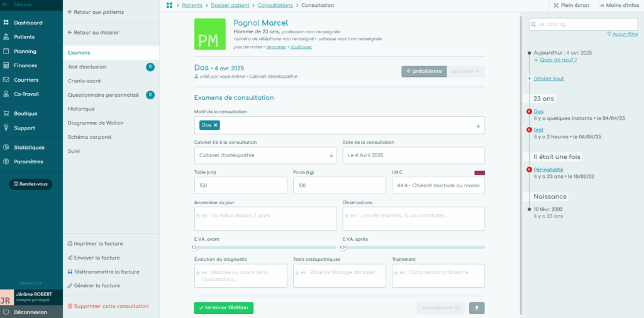This screenshot has width=644, height=318.
Task: Click into the Anamnèse du jour field
Action: click(265, 219)
